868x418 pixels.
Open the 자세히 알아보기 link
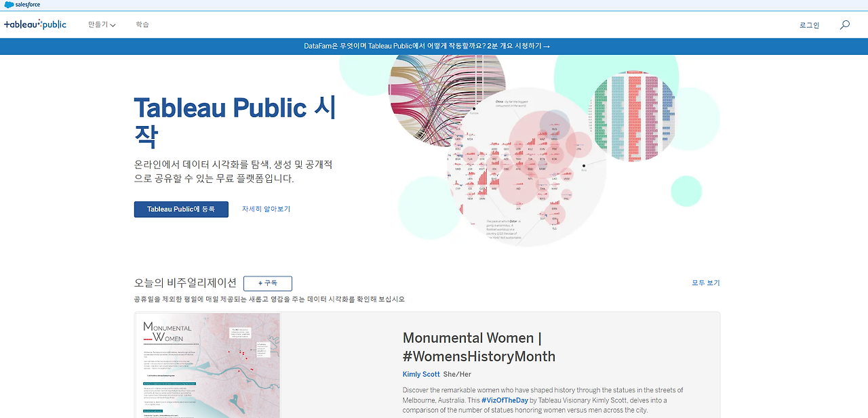[x=266, y=209]
